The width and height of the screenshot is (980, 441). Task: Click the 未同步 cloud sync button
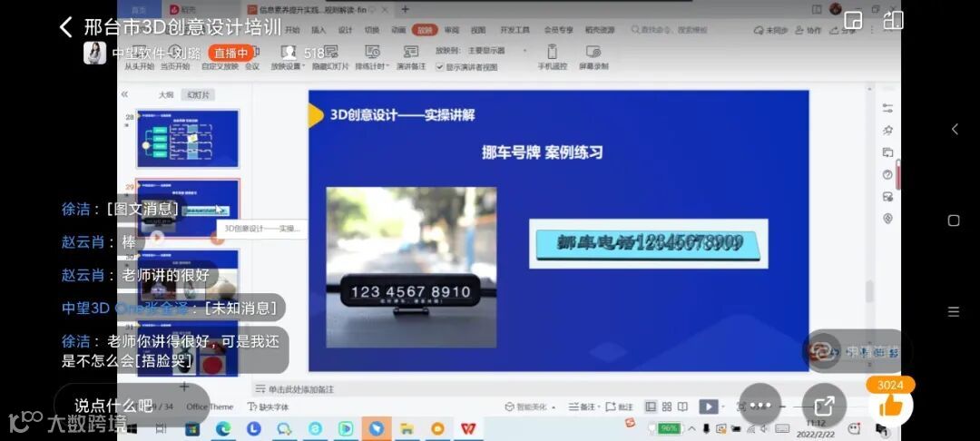(x=771, y=30)
